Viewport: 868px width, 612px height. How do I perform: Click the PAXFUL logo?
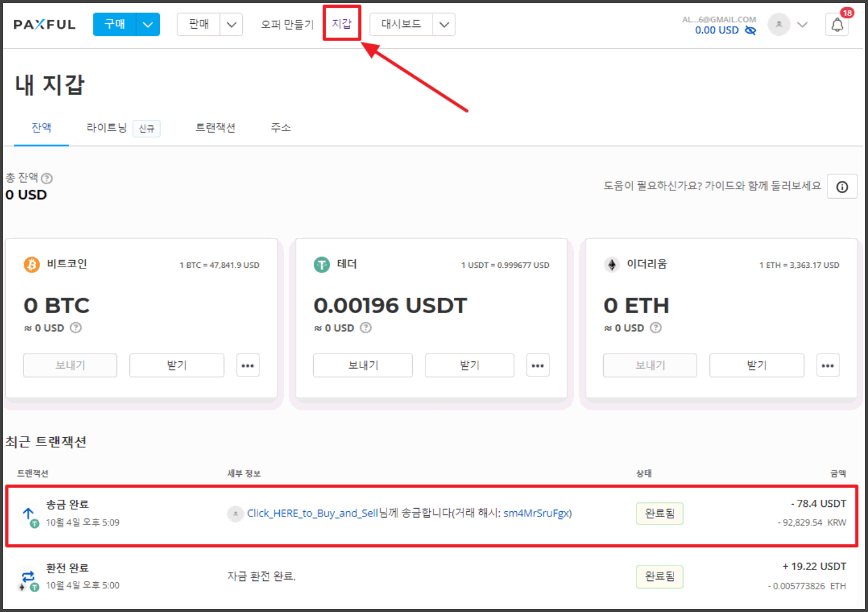(44, 24)
